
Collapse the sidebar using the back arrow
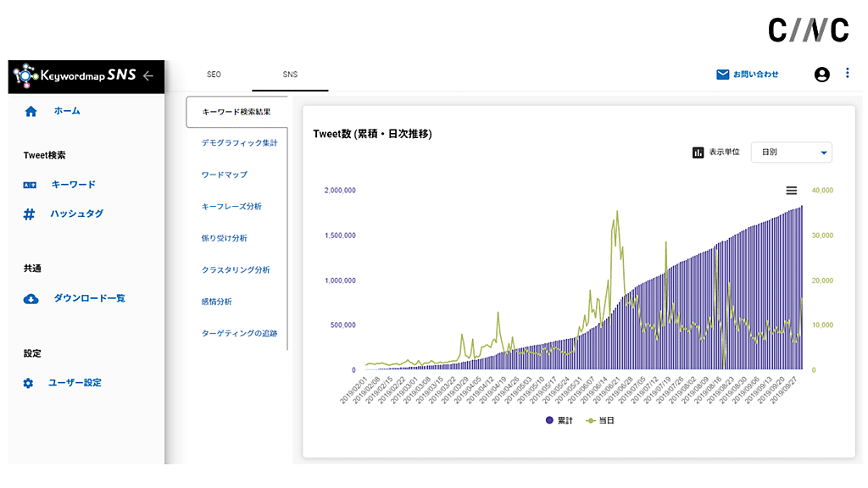[x=149, y=75]
